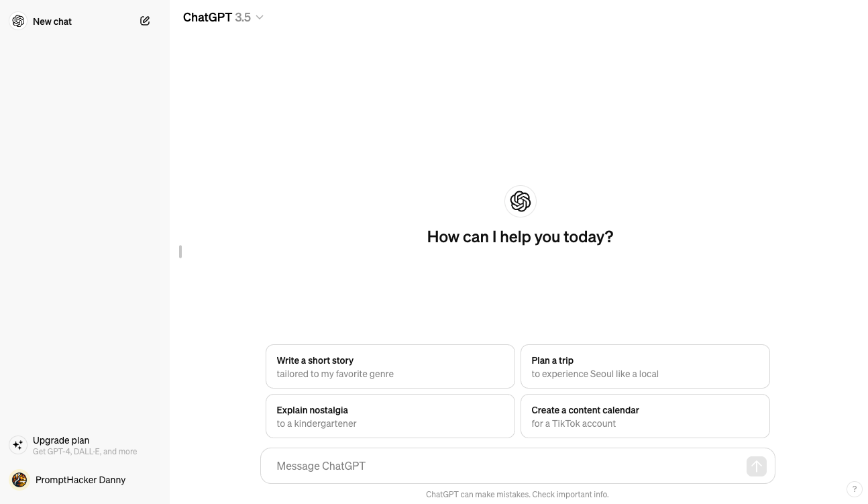Click the chevron next to 3.5
The width and height of the screenshot is (868, 504).
click(x=260, y=17)
